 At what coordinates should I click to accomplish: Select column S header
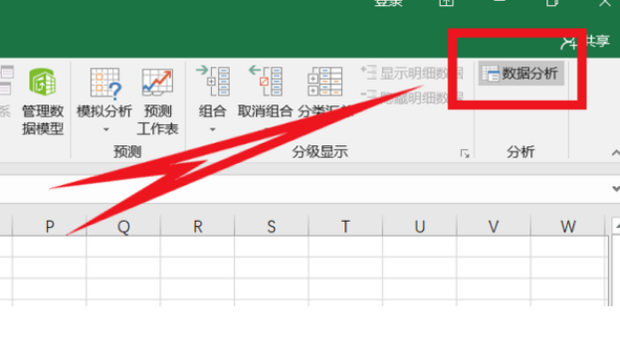pos(271,226)
